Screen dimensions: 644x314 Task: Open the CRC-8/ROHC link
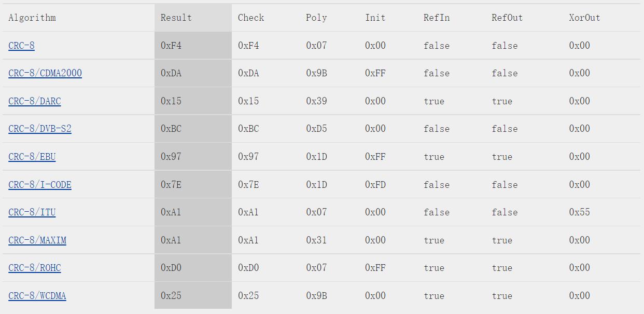pyautogui.click(x=35, y=268)
